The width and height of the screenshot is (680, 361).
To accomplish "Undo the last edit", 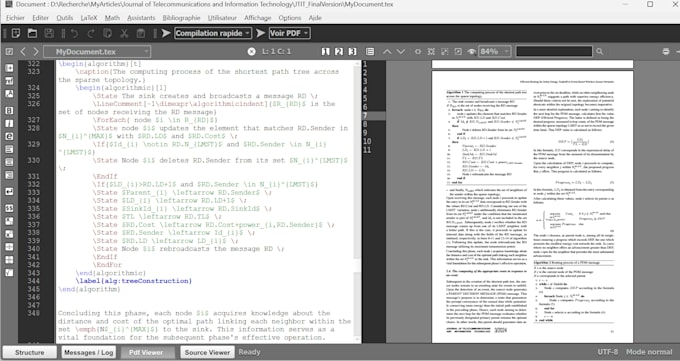I will point(74,33).
